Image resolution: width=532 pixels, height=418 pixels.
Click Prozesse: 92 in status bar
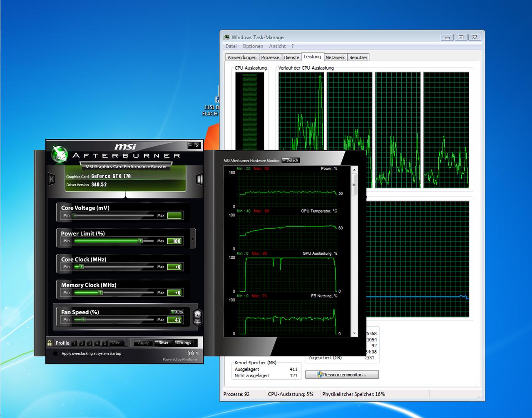point(236,394)
